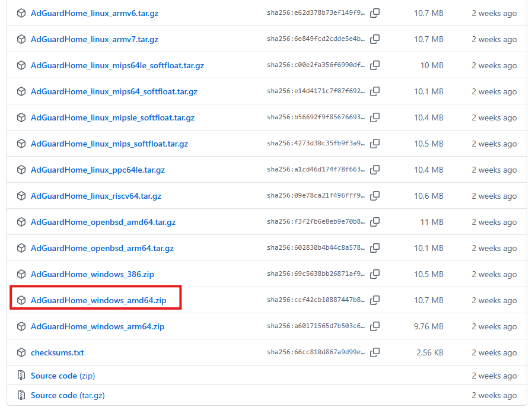Click zip file icon beside Source code (zip)
This screenshot has width=532, height=410.
point(21,376)
